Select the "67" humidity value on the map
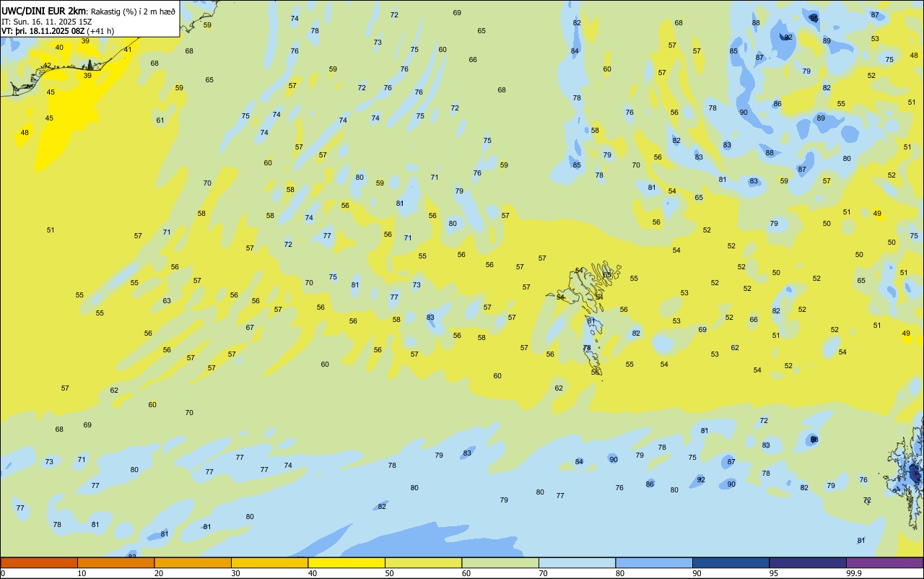Viewport: 924px width, 579px height. pyautogui.click(x=250, y=328)
